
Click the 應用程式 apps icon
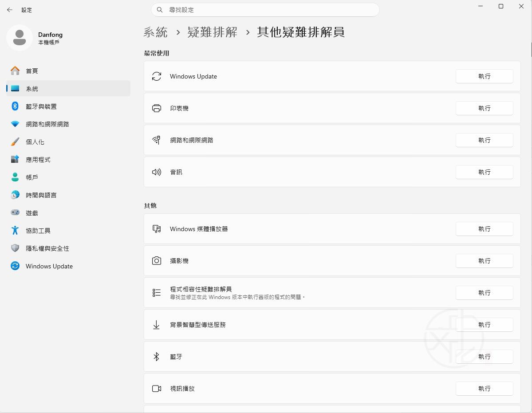[15, 159]
